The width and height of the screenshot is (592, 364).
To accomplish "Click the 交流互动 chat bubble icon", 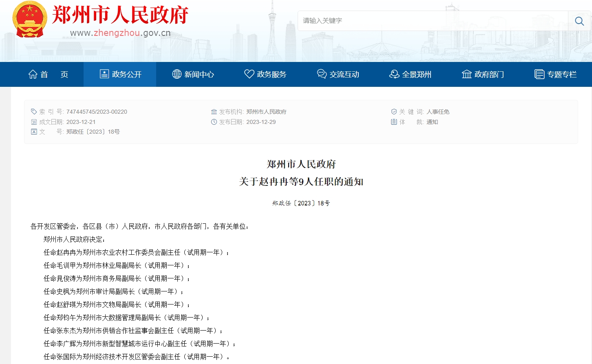I will coord(322,74).
